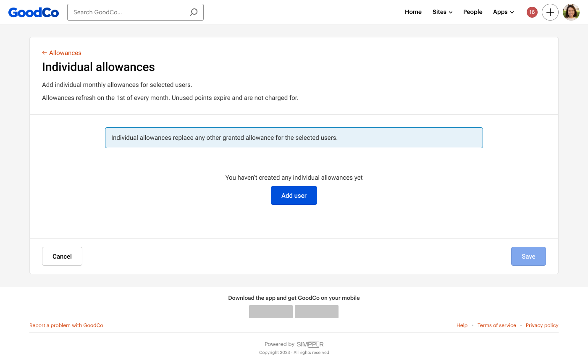Click the Simpplr logo in footer

tap(310, 344)
